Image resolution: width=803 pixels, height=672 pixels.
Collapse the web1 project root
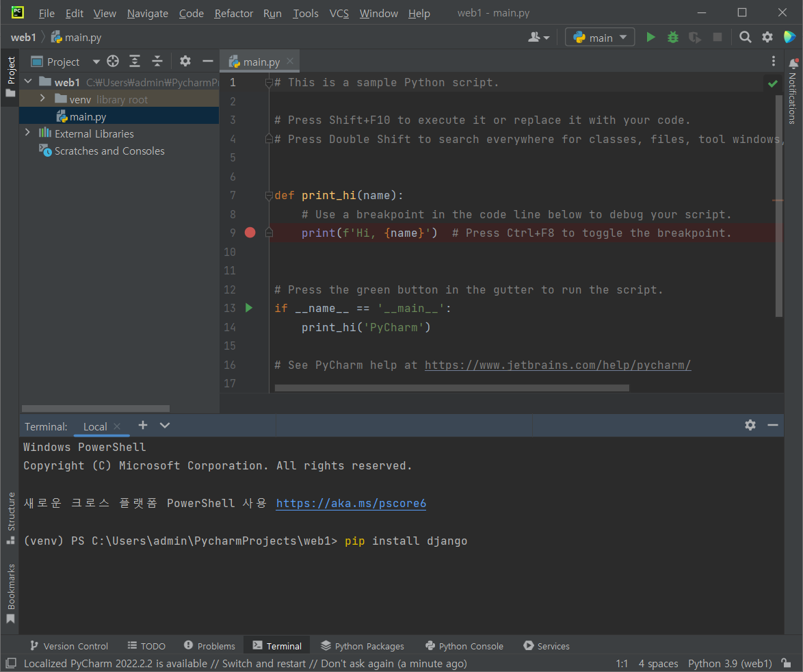[x=28, y=81]
